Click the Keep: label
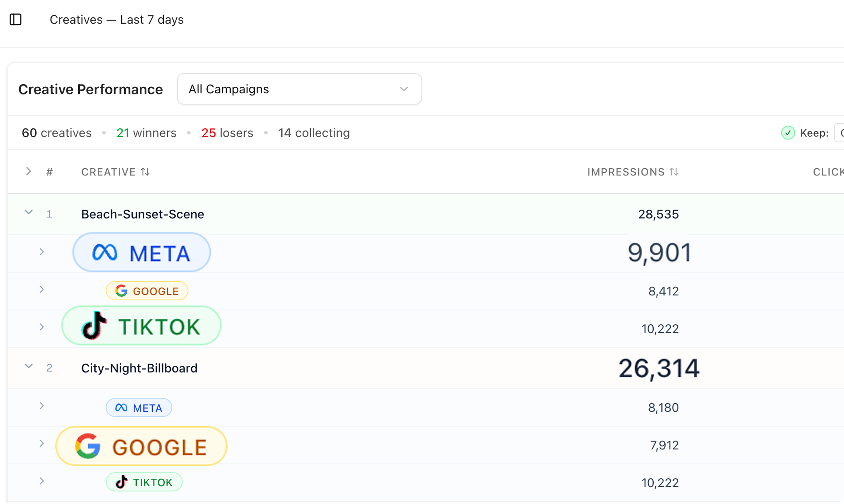Screen dimensions: 844x504 814,133
